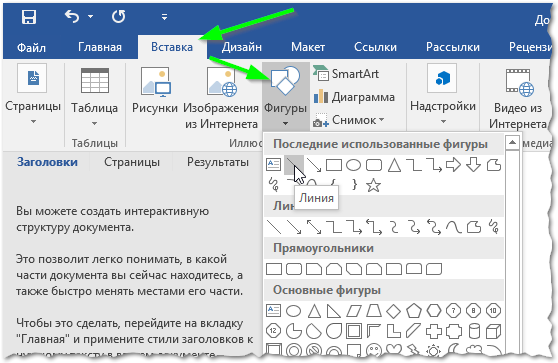Choose Right Arrow block shape in recents
The height and width of the screenshot is (363, 558).
[x=453, y=165]
